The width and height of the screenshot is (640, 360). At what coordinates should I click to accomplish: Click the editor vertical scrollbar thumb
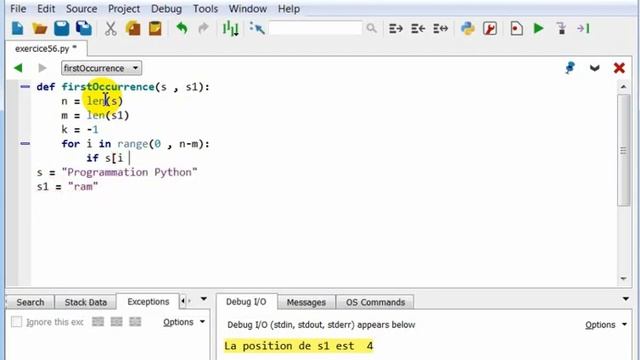(623, 150)
